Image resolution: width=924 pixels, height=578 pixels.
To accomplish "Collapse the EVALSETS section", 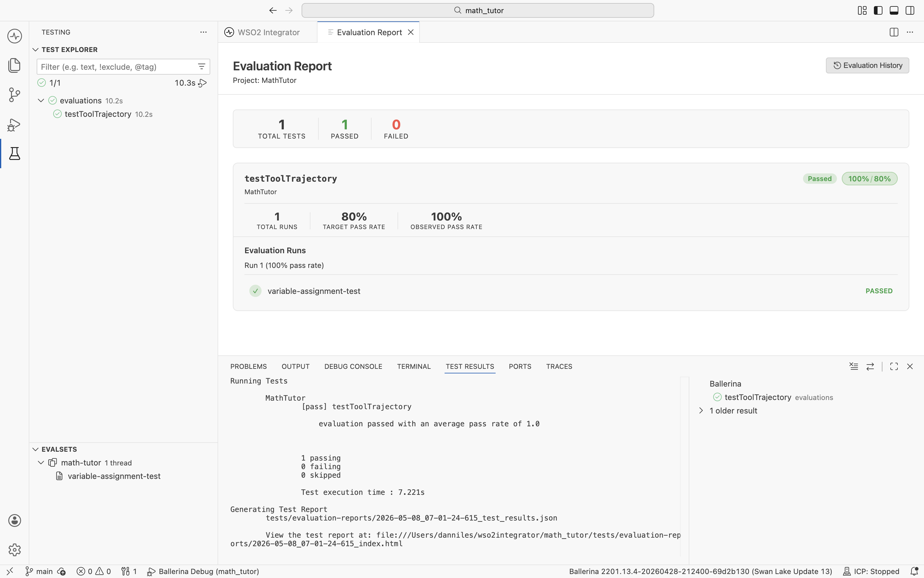I will 35,449.
